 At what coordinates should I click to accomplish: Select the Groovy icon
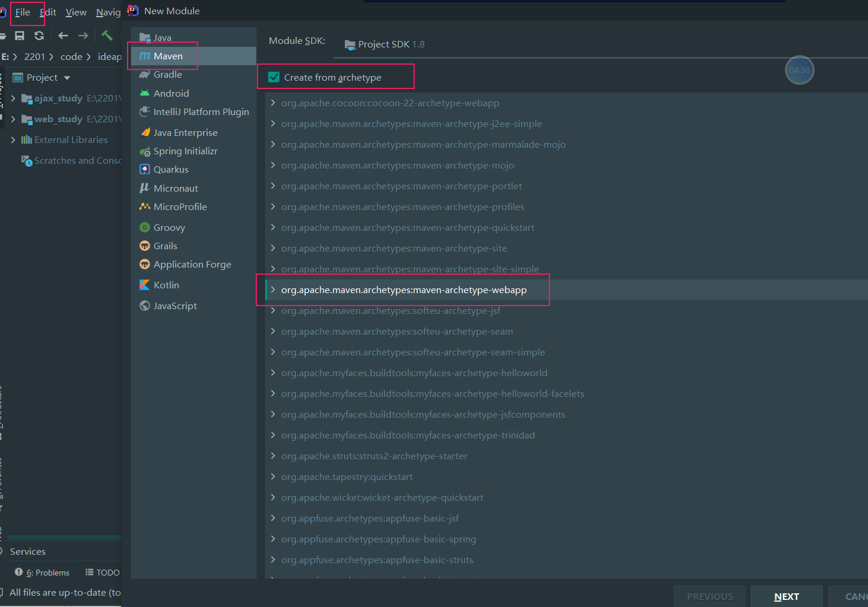145,227
